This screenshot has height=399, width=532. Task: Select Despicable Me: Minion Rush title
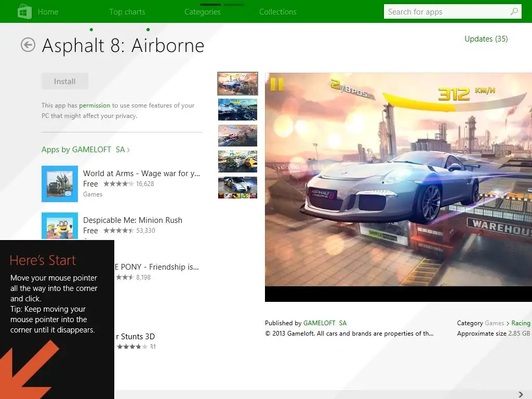[x=132, y=220]
